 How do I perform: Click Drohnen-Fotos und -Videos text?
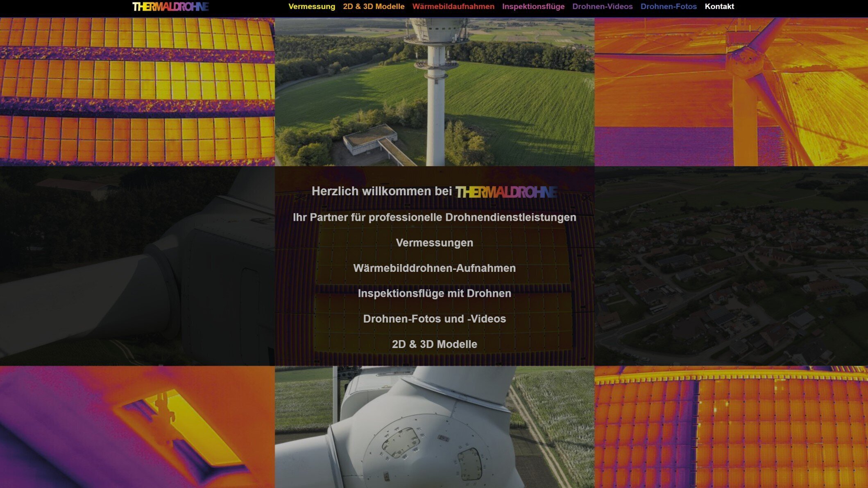click(435, 319)
